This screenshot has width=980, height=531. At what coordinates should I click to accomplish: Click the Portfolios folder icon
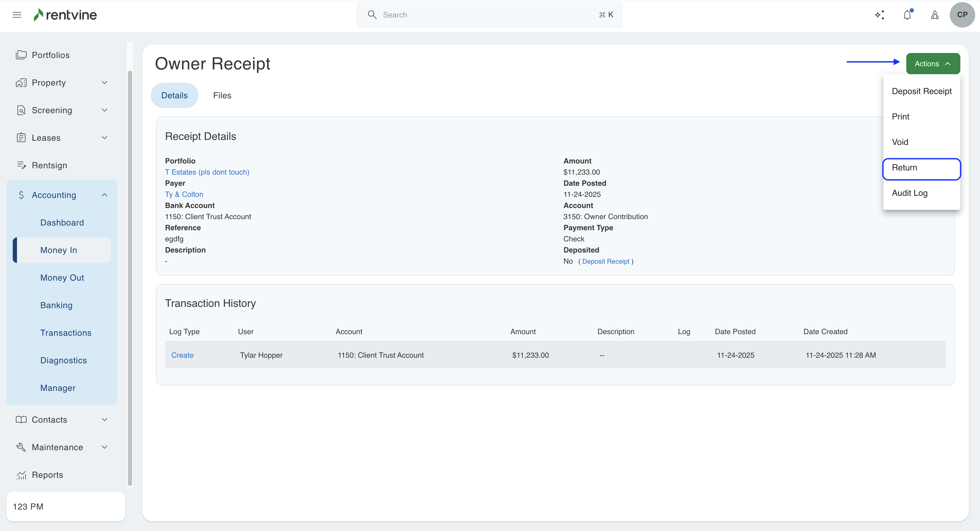(21, 55)
